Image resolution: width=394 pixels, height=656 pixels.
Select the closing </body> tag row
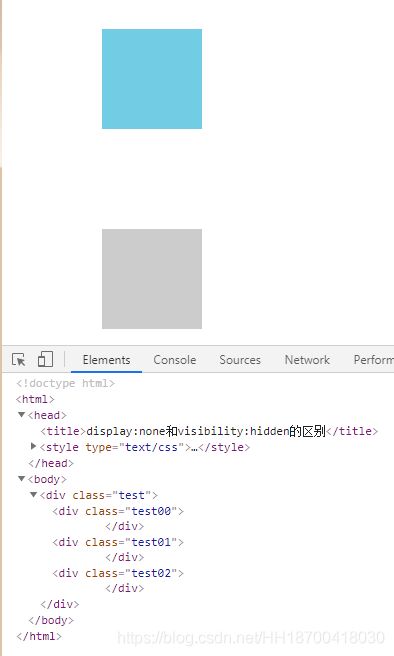(x=51, y=620)
